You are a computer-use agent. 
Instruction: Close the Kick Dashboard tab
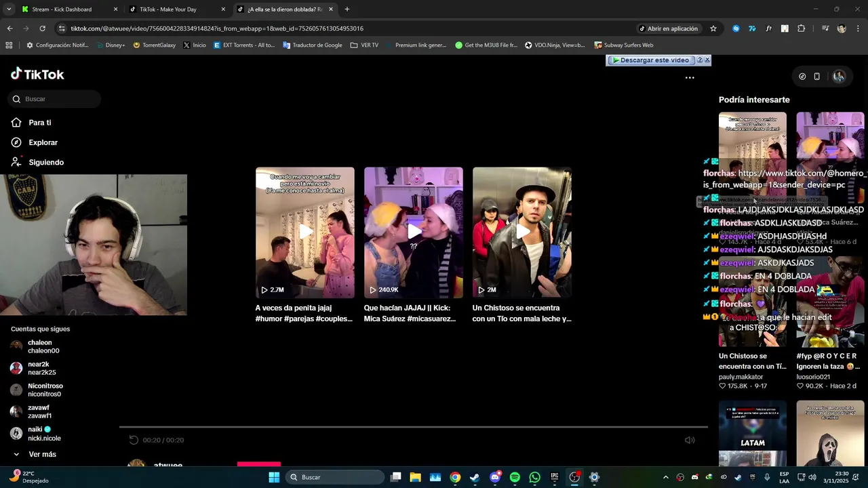(115, 9)
